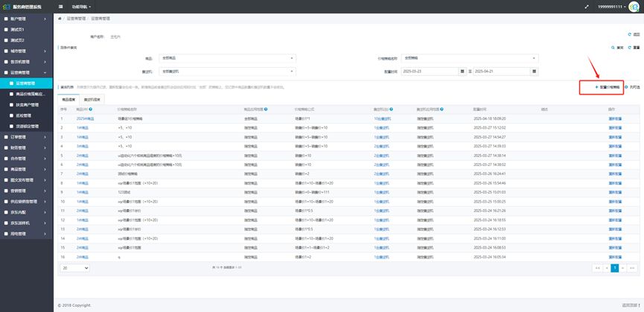Open the 商品 filter dropdown (全部商品)

click(x=228, y=58)
